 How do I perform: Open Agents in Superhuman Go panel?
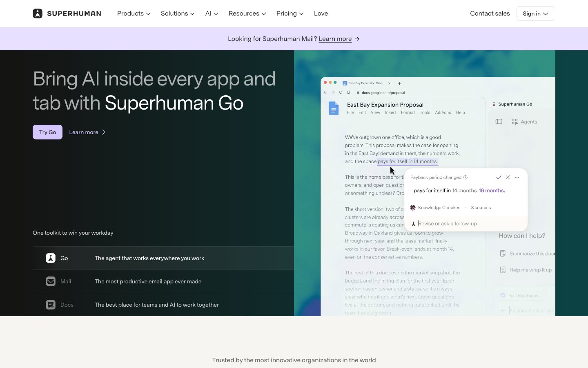click(524, 122)
